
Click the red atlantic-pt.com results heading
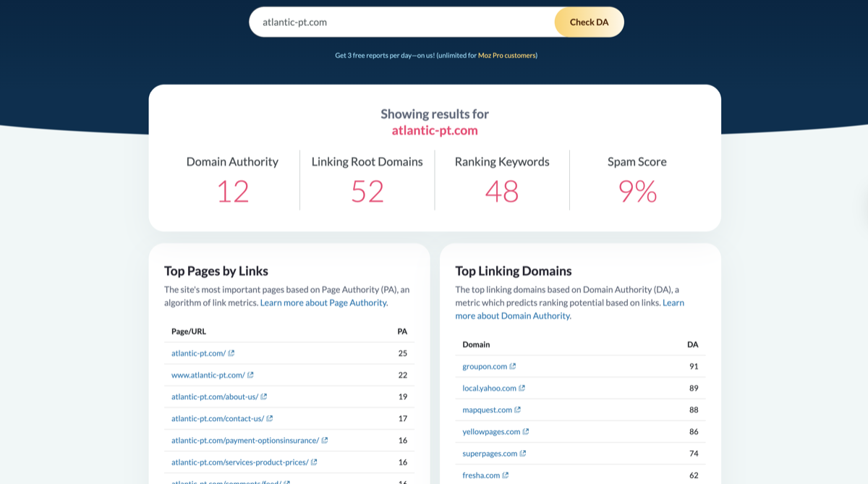[x=435, y=130]
